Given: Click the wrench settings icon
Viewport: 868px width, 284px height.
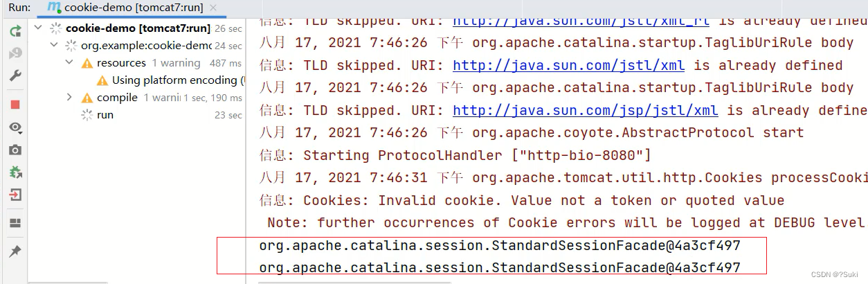Looking at the screenshot, I should 15,76.
